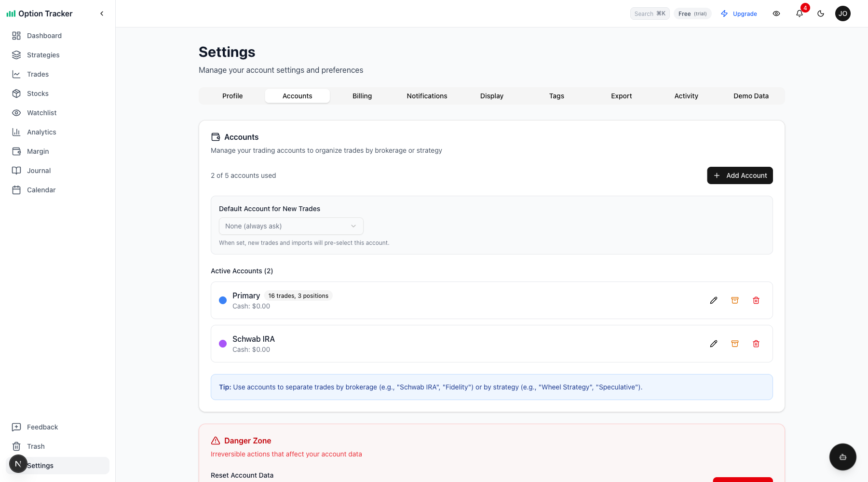Open the chatbot assistant button
This screenshot has width=868, height=482.
coord(842,457)
